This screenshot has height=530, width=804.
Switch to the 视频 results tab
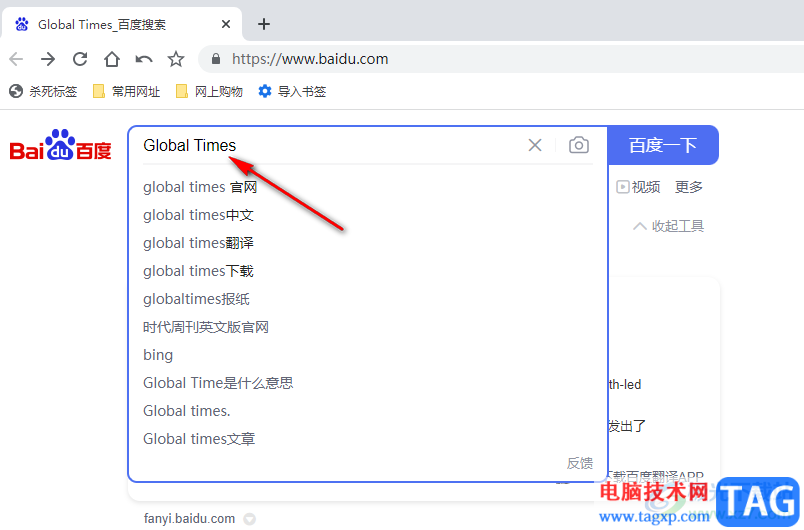click(638, 187)
